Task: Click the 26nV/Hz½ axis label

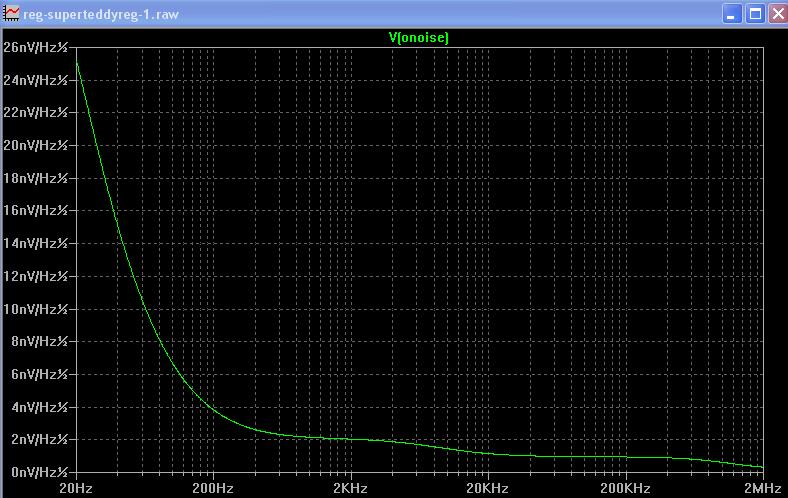Action: (35, 47)
